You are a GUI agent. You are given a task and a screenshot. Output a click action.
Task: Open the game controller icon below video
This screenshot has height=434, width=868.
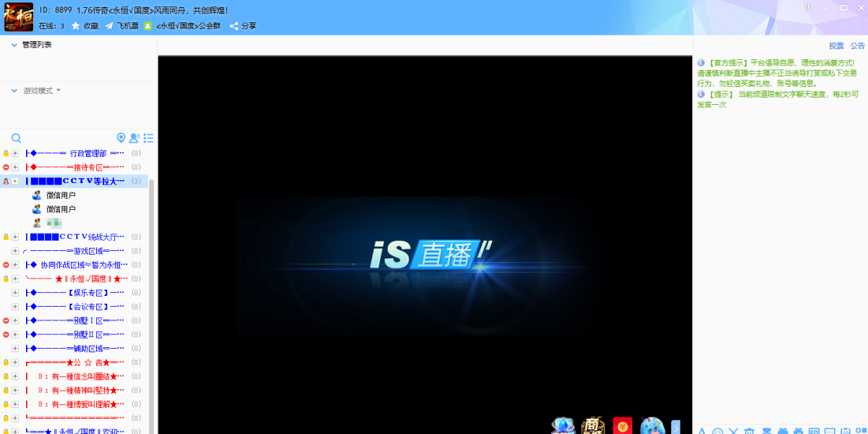pos(652,425)
